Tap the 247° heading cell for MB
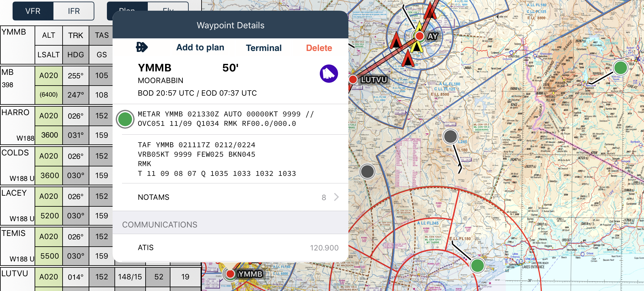The image size is (644, 291). (x=76, y=95)
